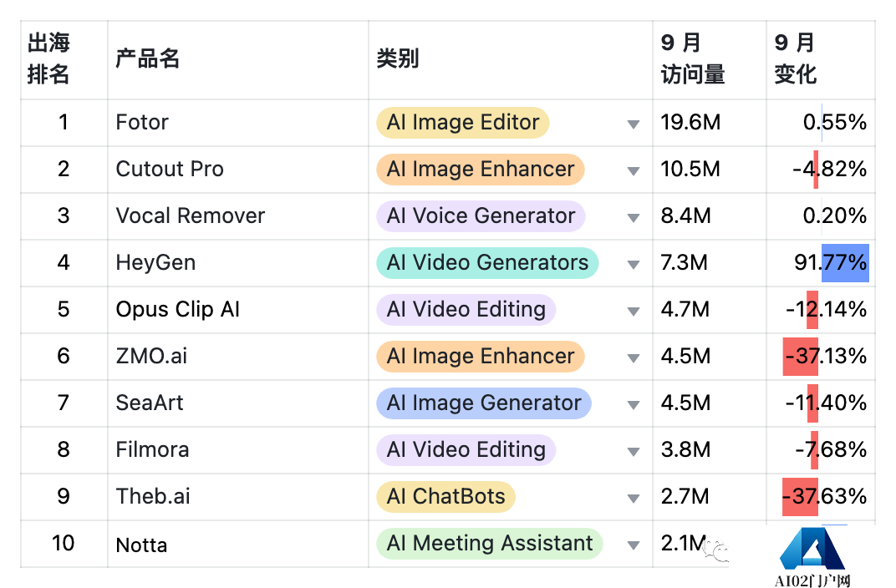Select the 4.5M visits cell in SeaArt row
Image resolution: width=896 pixels, height=588 pixels.
[709, 403]
